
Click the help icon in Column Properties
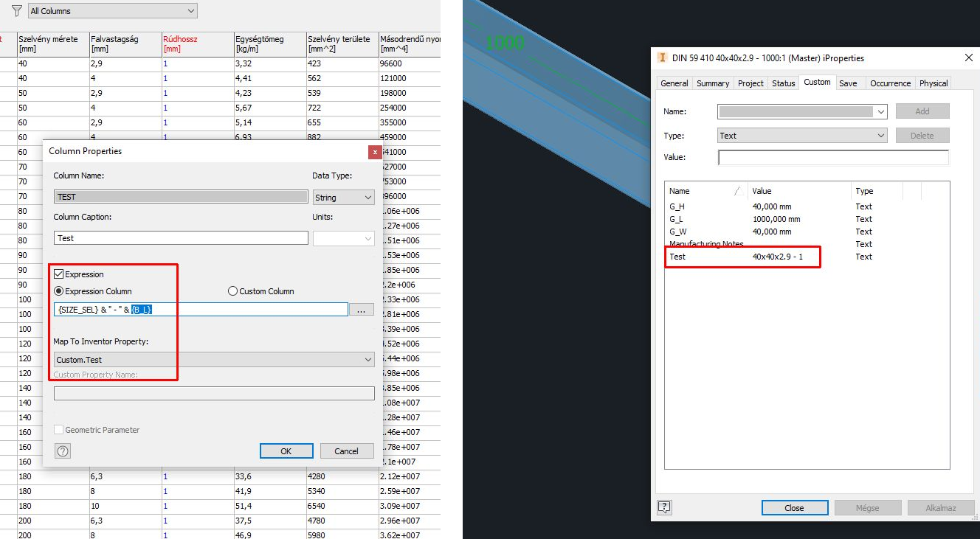pos(63,451)
